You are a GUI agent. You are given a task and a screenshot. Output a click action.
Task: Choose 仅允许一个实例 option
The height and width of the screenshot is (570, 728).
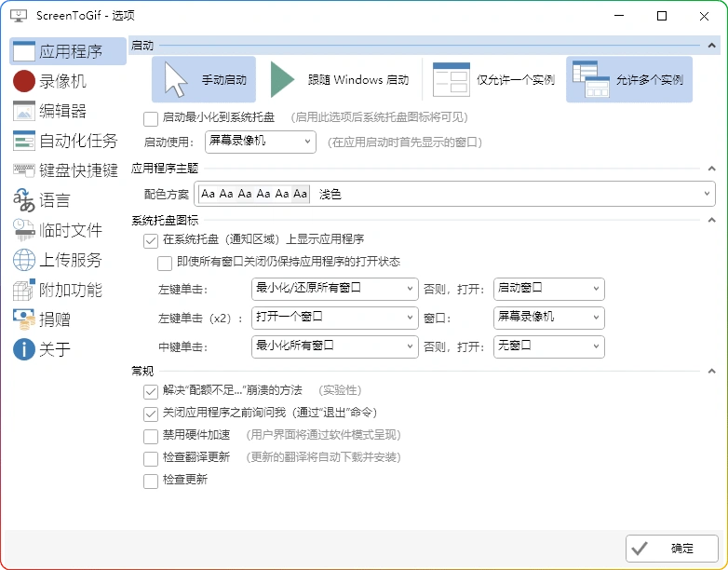click(x=494, y=79)
